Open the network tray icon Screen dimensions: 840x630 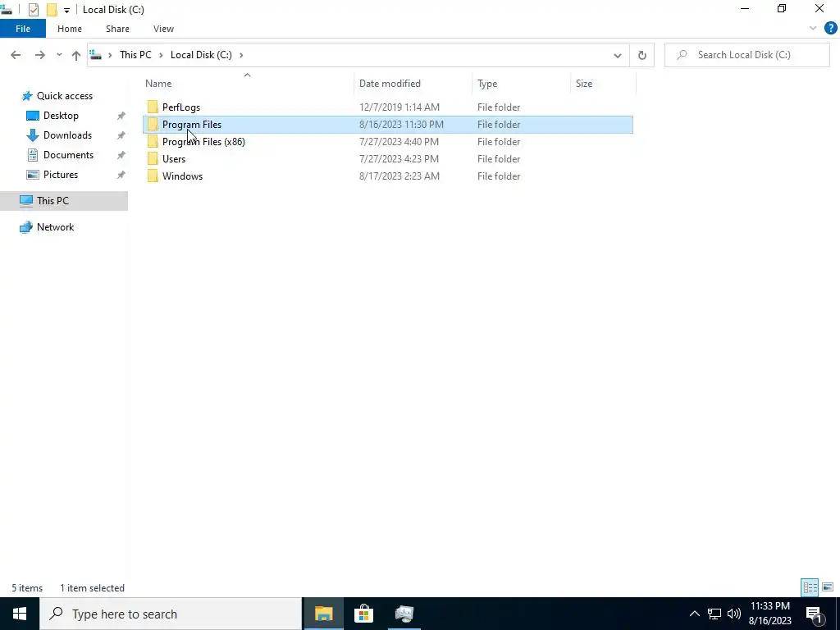[714, 614]
